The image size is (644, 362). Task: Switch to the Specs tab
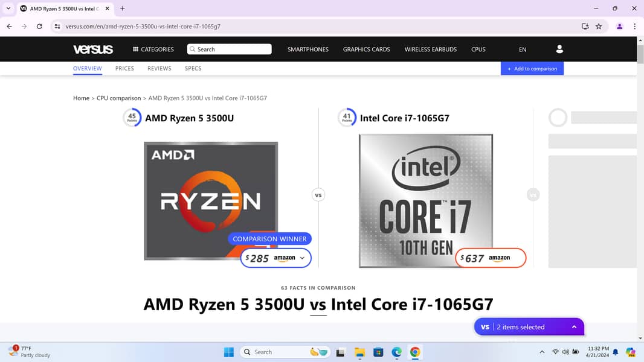click(x=193, y=68)
